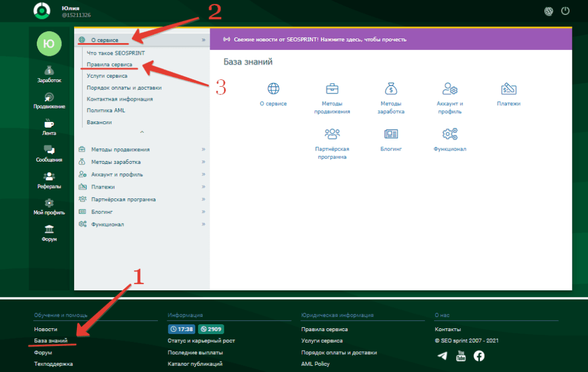Open the Заработок money bag sidebar icon

coord(49,70)
